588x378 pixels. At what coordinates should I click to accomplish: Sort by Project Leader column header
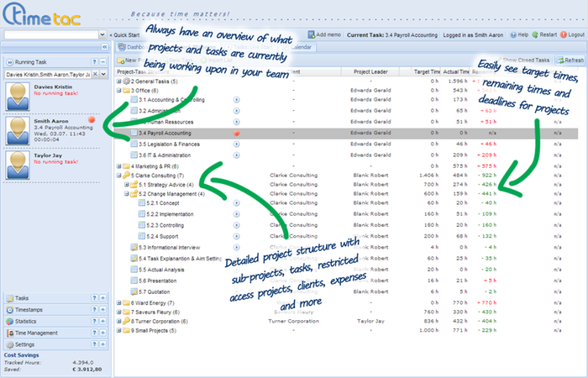coord(370,71)
